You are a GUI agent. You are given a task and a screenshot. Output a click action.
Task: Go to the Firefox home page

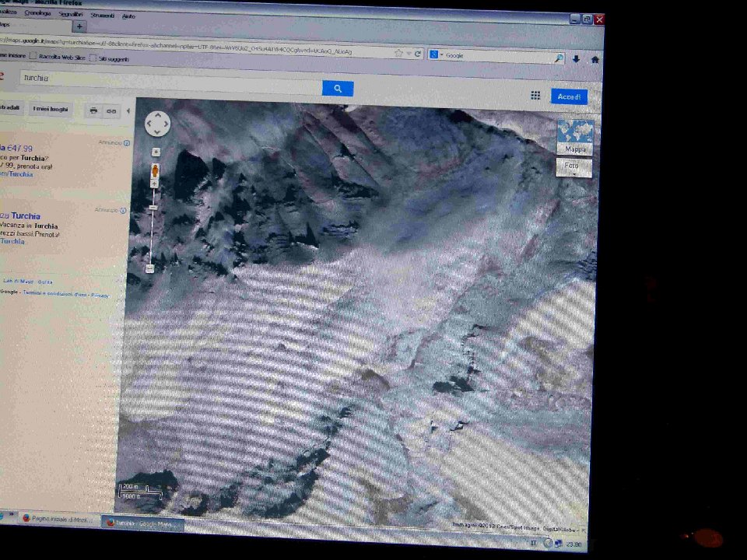(595, 60)
